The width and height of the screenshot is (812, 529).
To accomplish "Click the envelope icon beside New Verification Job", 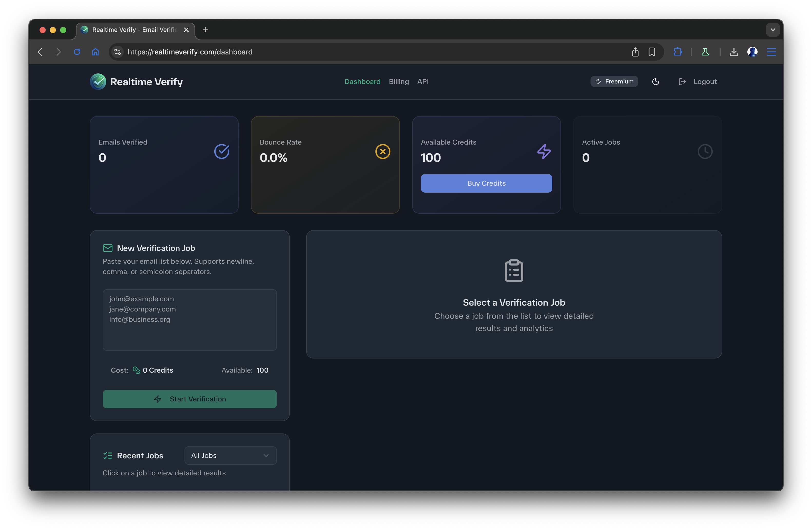I will tap(108, 248).
